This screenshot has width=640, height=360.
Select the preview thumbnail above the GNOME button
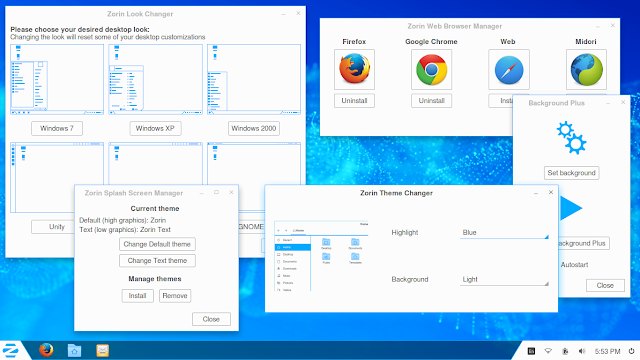[x=253, y=163]
